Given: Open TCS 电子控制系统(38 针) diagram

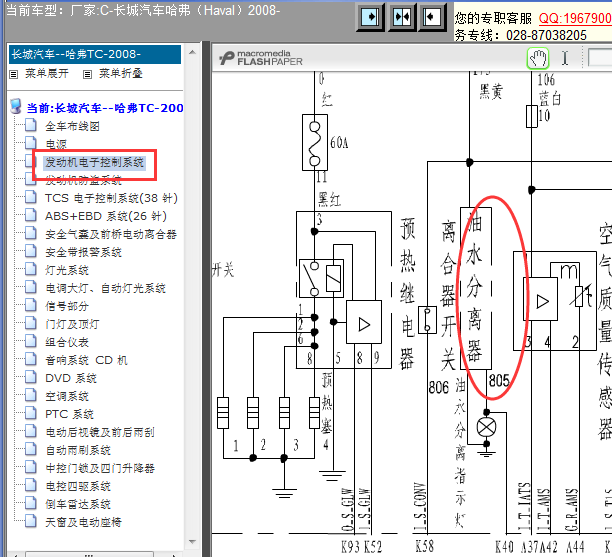Looking at the screenshot, I should tap(111, 198).
